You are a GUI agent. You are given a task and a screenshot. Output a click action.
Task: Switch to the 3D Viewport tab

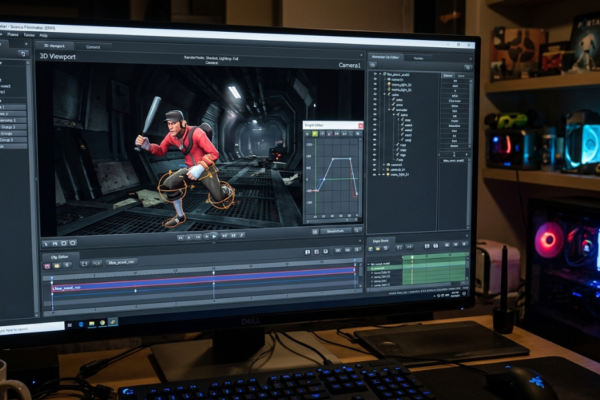point(54,46)
